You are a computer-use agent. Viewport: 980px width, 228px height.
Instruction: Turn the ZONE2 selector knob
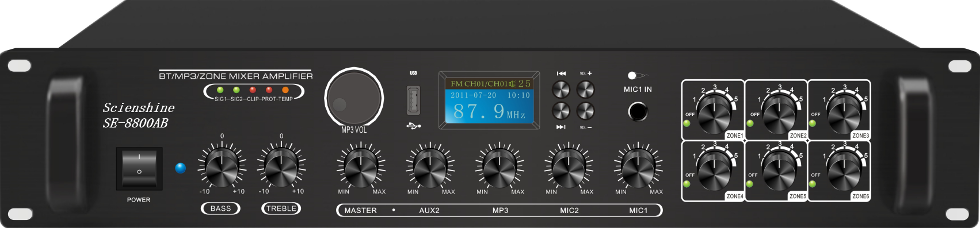[x=779, y=114]
